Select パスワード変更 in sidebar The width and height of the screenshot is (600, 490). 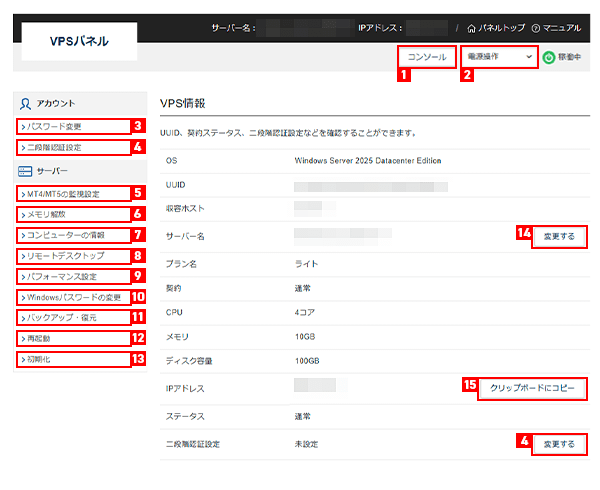coord(72,127)
